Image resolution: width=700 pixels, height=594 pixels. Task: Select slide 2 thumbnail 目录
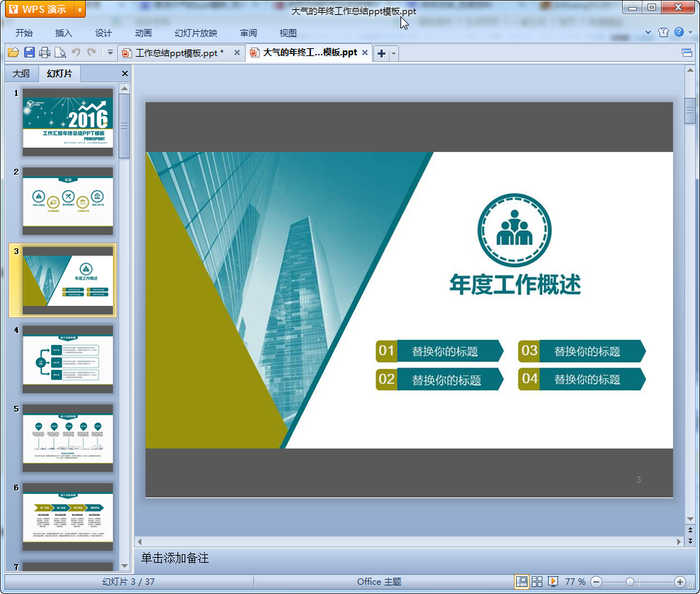[x=68, y=202]
